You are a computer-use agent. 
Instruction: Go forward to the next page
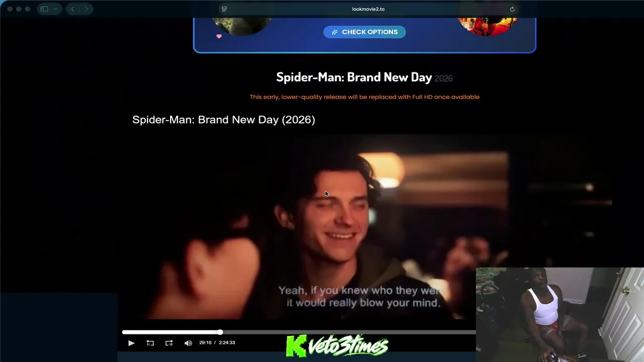pyautogui.click(x=86, y=9)
